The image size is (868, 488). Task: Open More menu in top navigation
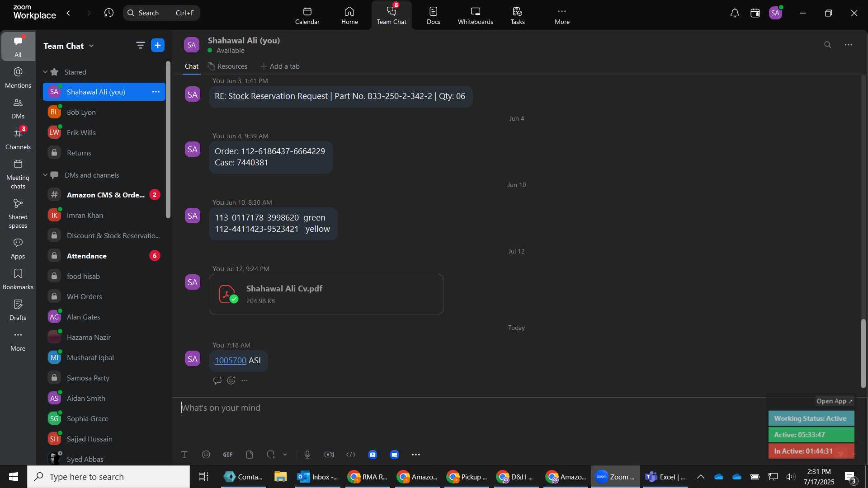[562, 15]
